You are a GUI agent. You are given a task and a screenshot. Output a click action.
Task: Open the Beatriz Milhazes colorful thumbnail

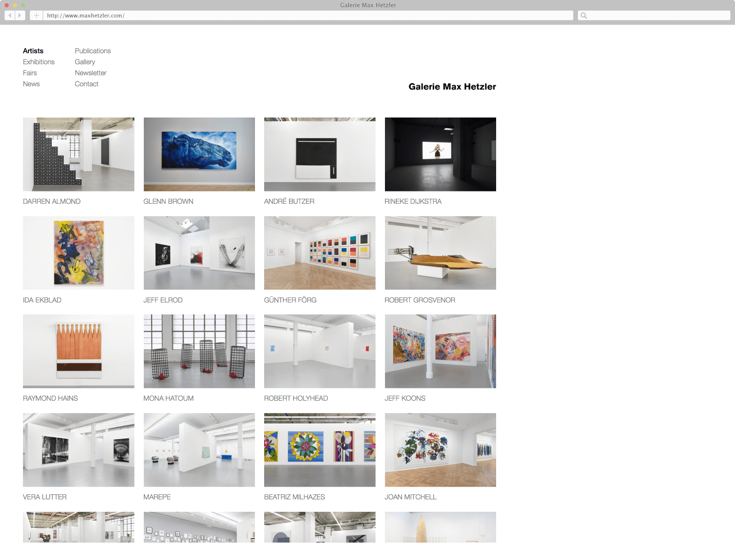[320, 450]
